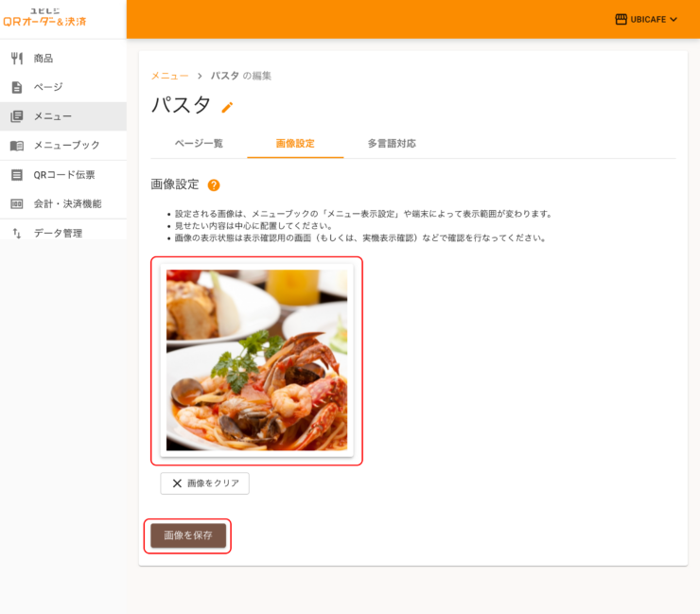Click the X icon in 画像をクリア button

coord(177,483)
